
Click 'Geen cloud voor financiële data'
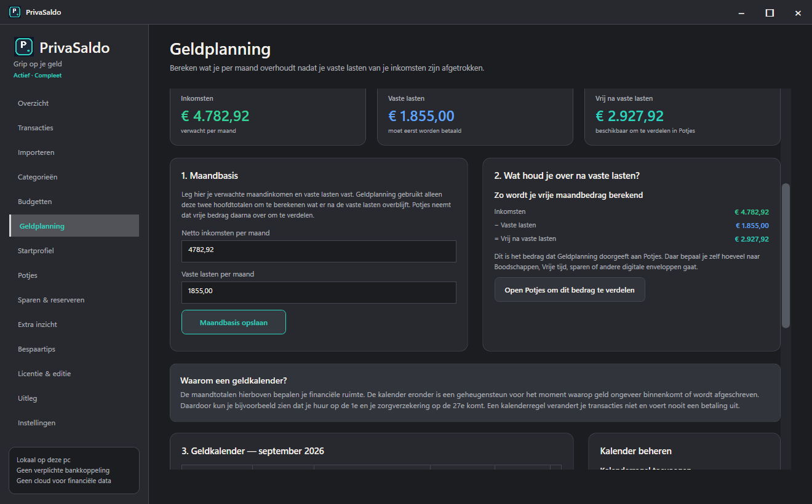coord(64,481)
